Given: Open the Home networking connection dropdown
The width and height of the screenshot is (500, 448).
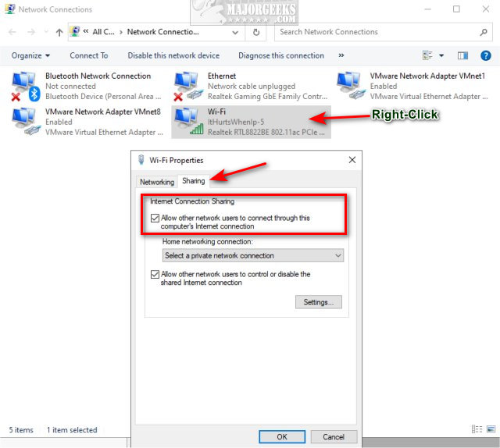Looking at the screenshot, I should click(253, 255).
